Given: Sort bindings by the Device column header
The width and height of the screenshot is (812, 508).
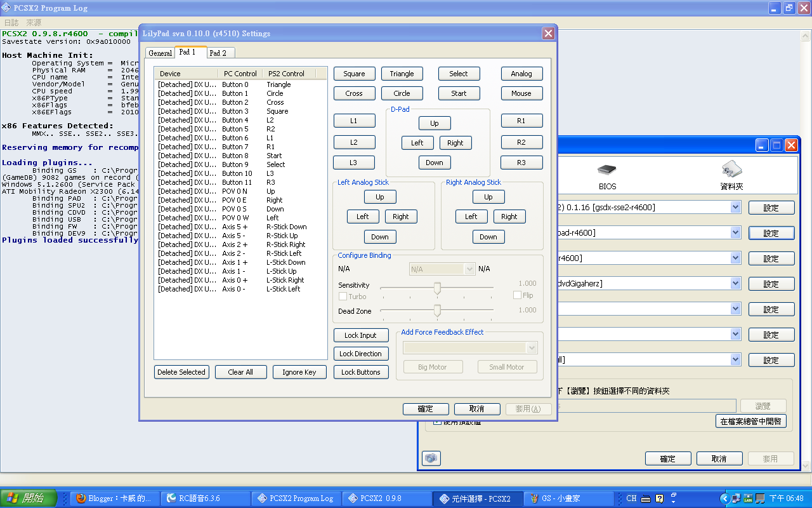Looking at the screenshot, I should [186, 74].
